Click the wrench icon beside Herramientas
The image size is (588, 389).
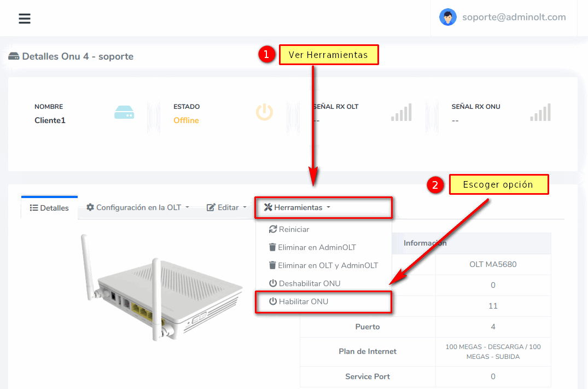pos(267,207)
